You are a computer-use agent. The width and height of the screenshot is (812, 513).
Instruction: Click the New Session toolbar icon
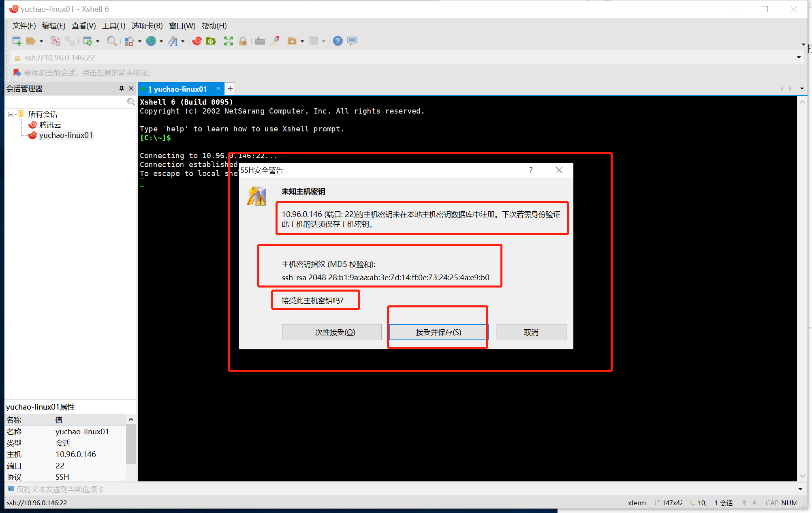pyautogui.click(x=17, y=41)
